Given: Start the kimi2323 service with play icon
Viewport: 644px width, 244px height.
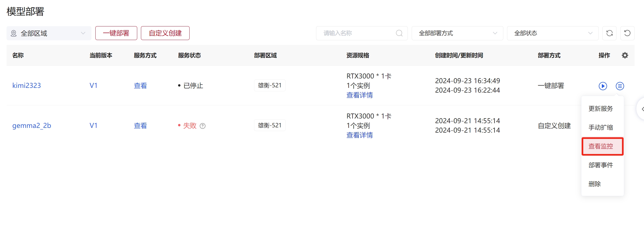Looking at the screenshot, I should [603, 86].
